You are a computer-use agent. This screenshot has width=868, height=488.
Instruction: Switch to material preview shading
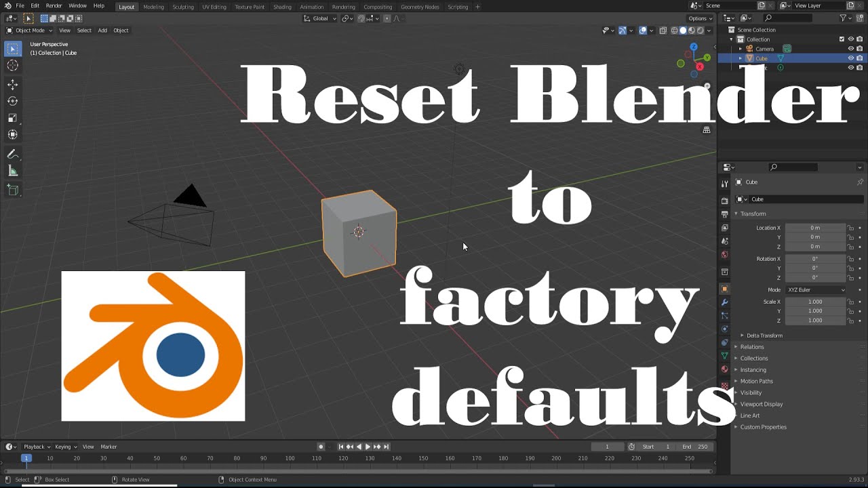pos(692,30)
